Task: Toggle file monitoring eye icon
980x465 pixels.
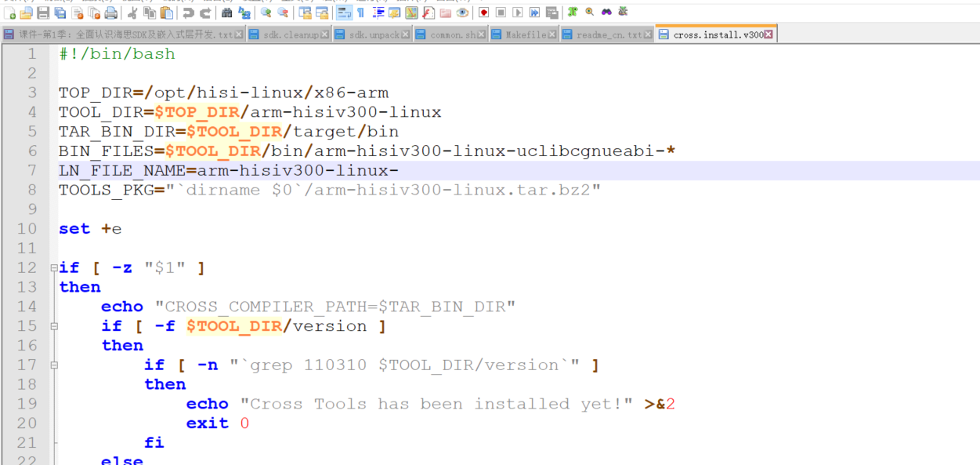Action: (463, 13)
